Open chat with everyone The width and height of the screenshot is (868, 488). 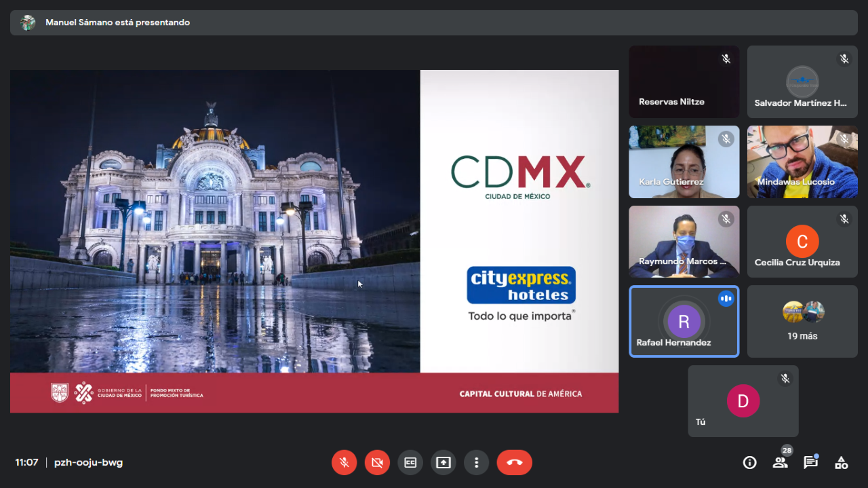point(810,462)
